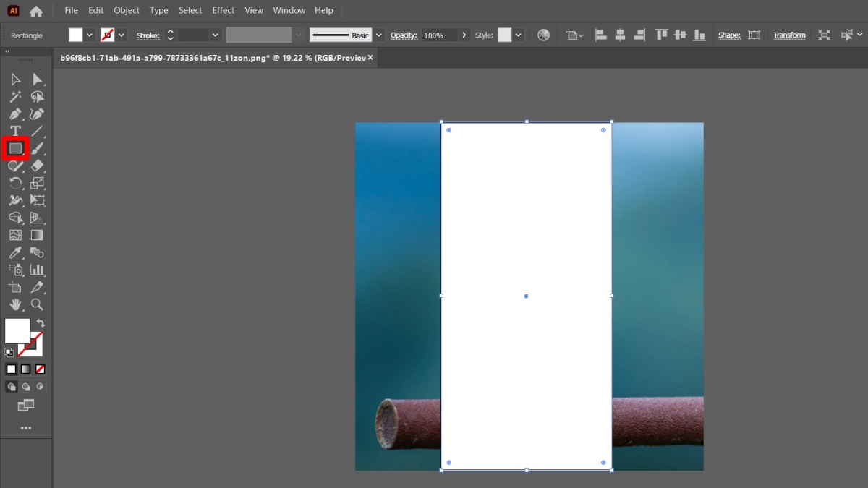Choose the Line Segment tool
The image size is (868, 488).
tap(38, 132)
